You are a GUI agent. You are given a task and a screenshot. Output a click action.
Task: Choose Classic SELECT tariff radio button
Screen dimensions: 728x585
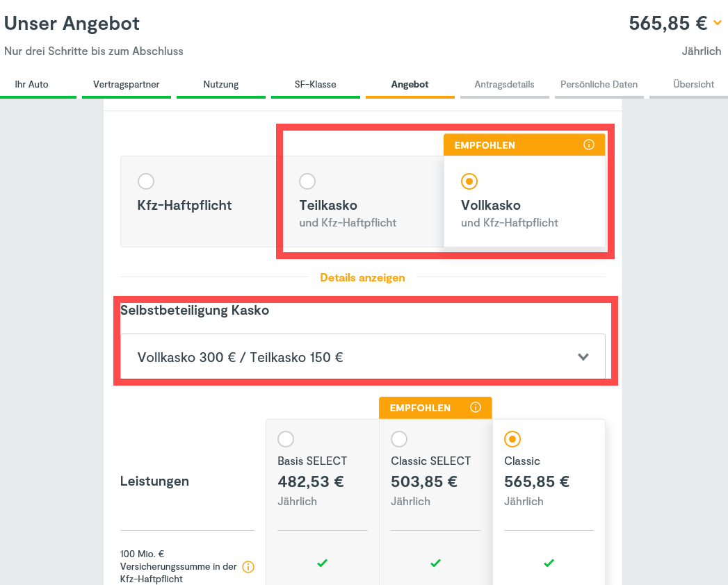[x=399, y=439]
